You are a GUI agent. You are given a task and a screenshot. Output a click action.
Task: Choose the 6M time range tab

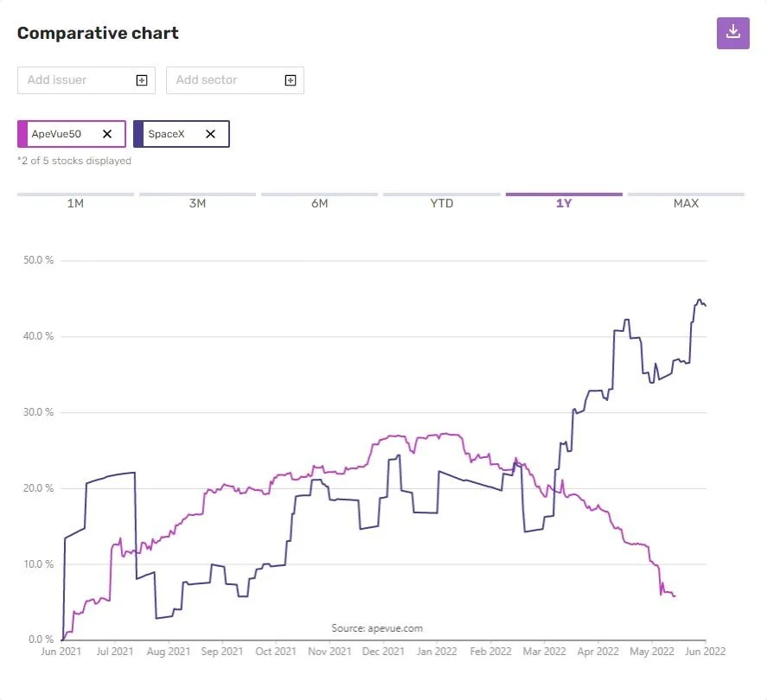coord(320,203)
